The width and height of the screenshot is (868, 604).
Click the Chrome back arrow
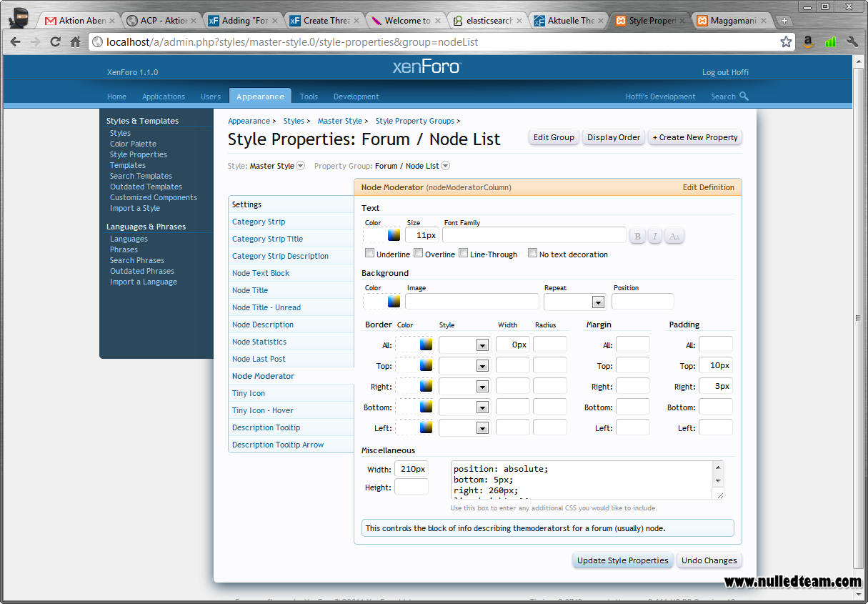[16, 41]
